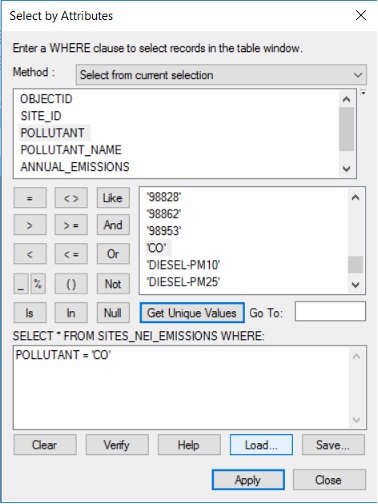Insert the equals operator
The image size is (378, 504).
30,198
